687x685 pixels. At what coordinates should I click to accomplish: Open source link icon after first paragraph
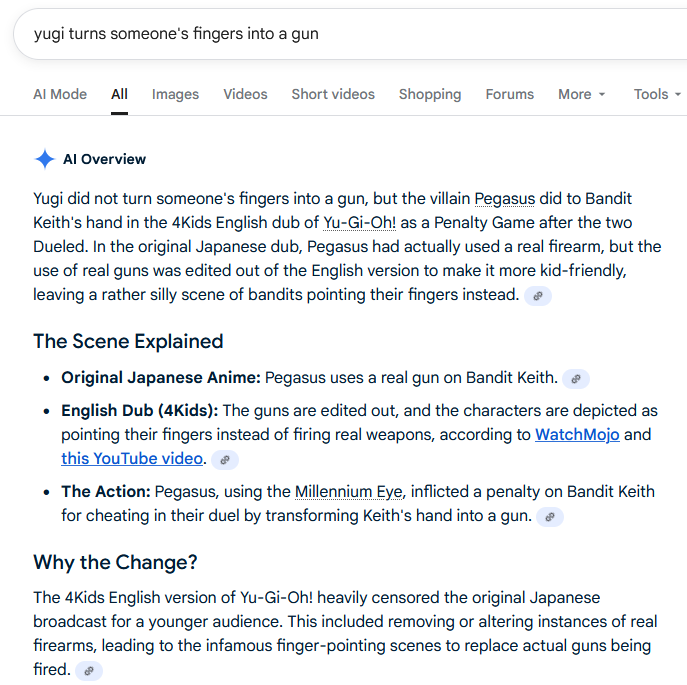538,296
